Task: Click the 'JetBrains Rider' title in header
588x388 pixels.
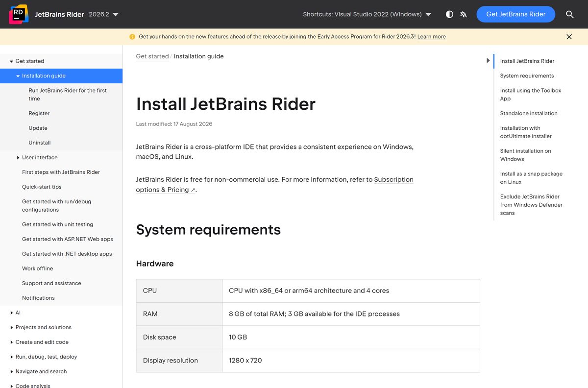Action: point(60,14)
